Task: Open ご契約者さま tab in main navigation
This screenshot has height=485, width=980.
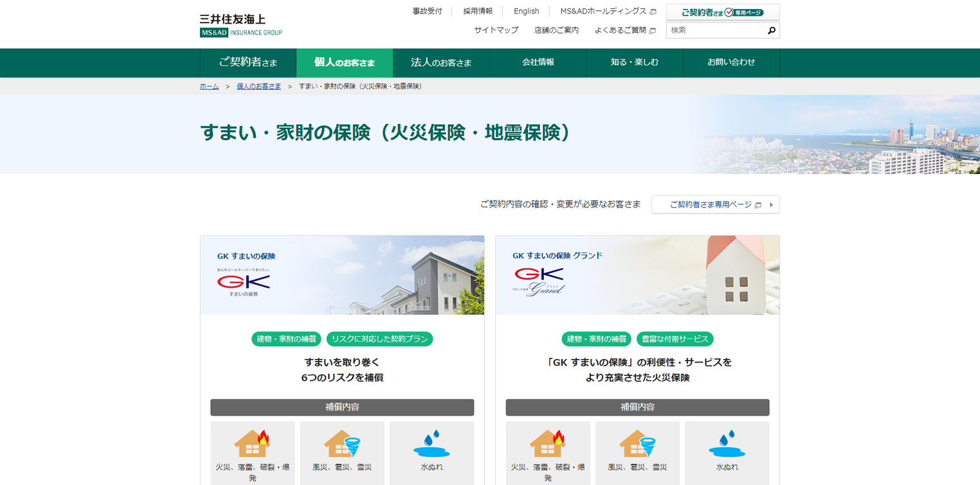Action: pyautogui.click(x=248, y=62)
